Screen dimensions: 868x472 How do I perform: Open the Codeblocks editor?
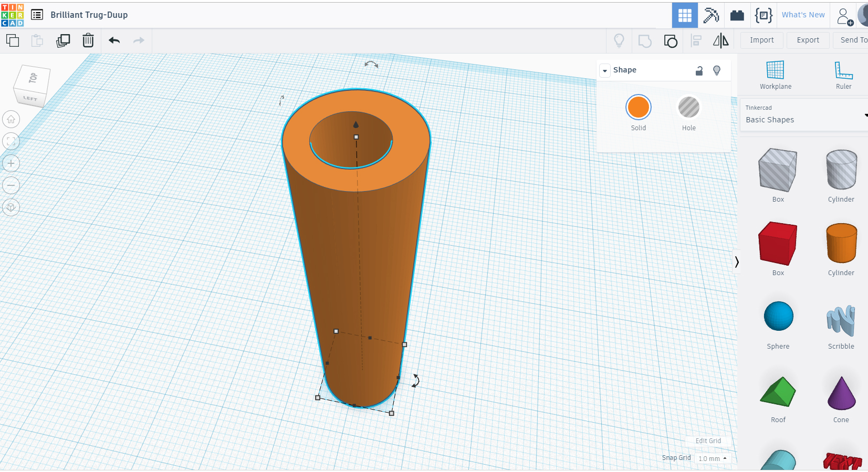764,15
